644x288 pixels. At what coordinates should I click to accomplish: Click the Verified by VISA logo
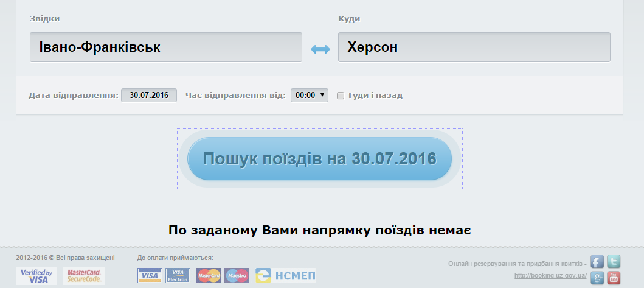coord(36,276)
